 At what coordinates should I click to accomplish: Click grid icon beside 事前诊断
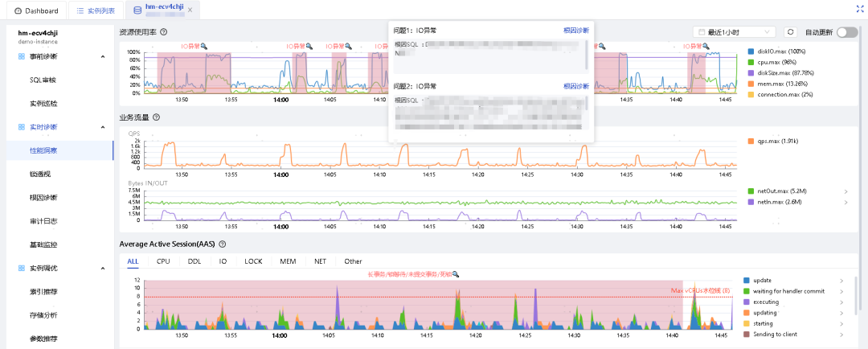click(22, 56)
